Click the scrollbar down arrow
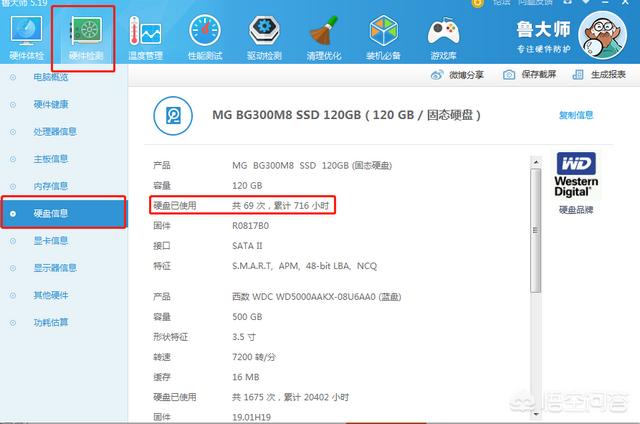This screenshot has width=640, height=424. point(536,414)
